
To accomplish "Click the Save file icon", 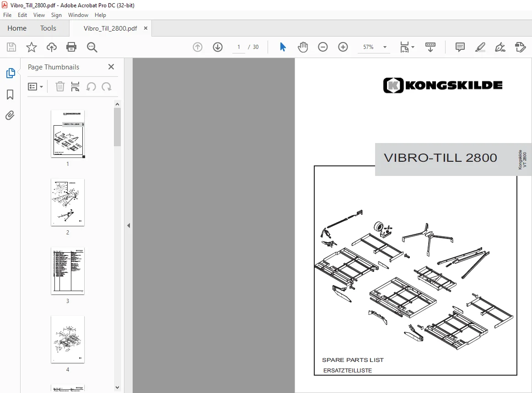I will click(x=11, y=47).
